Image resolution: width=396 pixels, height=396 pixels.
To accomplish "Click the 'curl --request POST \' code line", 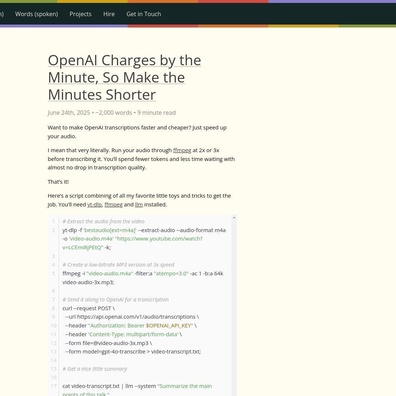I will (x=89, y=308).
